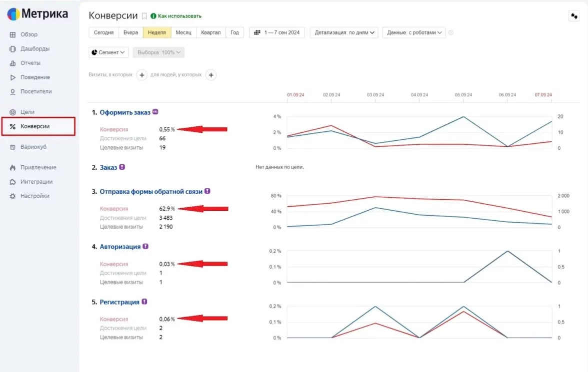The height and width of the screenshot is (372, 588).
Task: Click the Метрика logo
Action: pyautogui.click(x=37, y=14)
